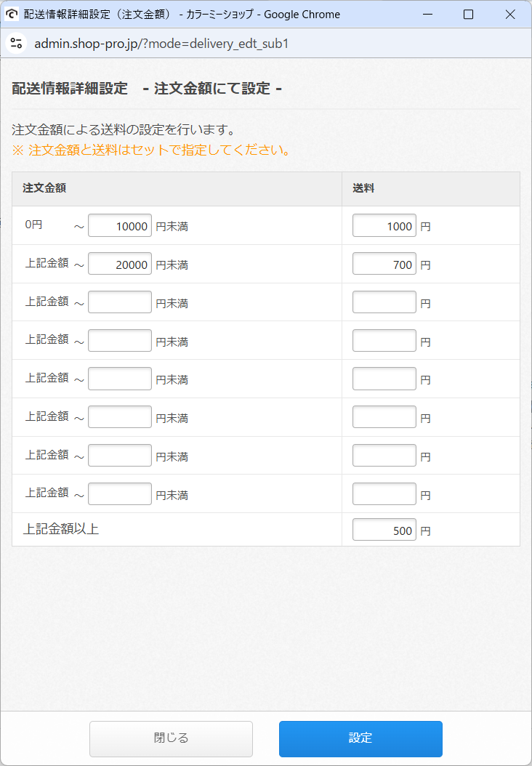Click the first 注文金額 field containing 10000
Screen dimensions: 532x766
(119, 225)
